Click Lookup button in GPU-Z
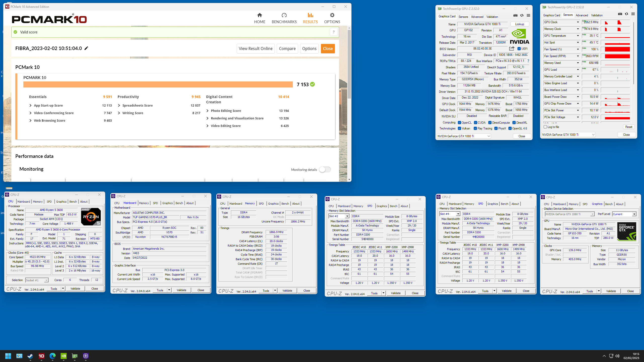Screen dimensions: 644x362 [x=519, y=24]
